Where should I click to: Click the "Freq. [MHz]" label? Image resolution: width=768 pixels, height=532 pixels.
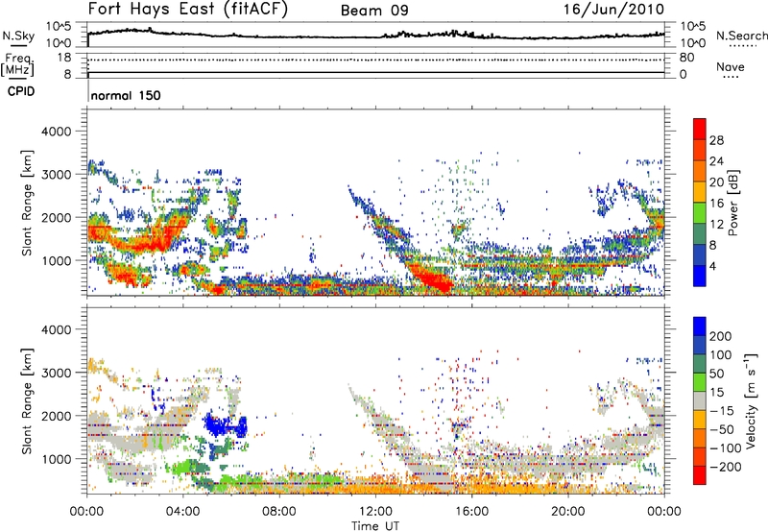coord(17,65)
